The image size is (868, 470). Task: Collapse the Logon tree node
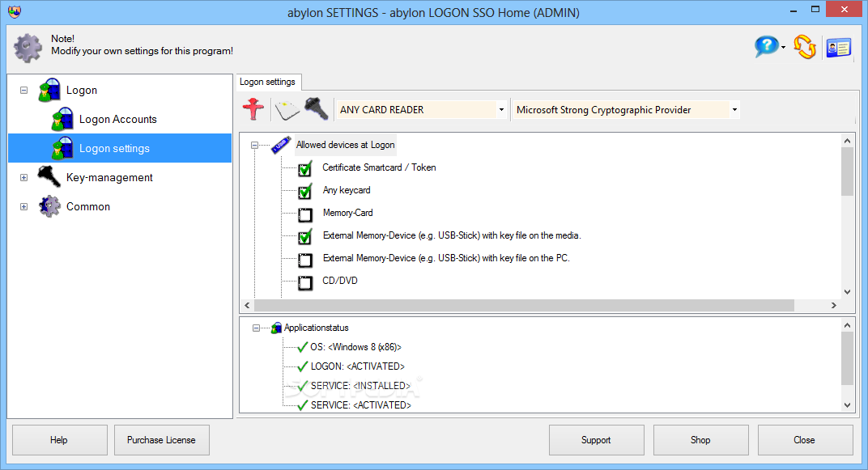(23, 90)
